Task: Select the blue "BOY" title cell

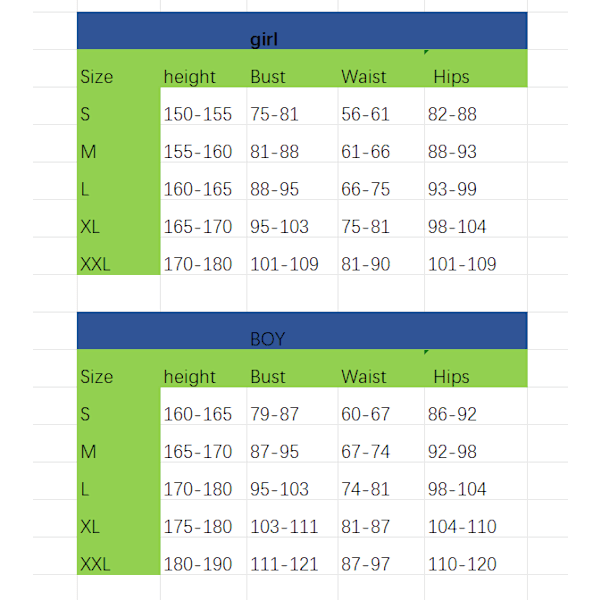Action: pyautogui.click(x=267, y=339)
